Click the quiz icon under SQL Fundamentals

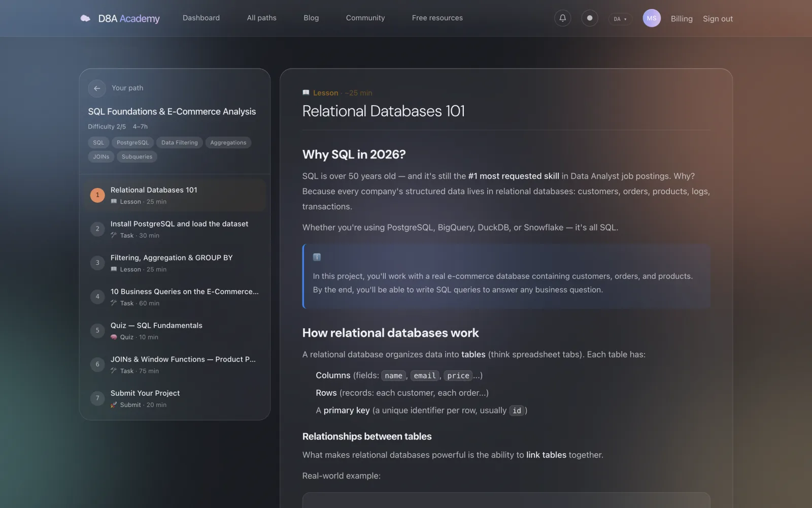114,337
